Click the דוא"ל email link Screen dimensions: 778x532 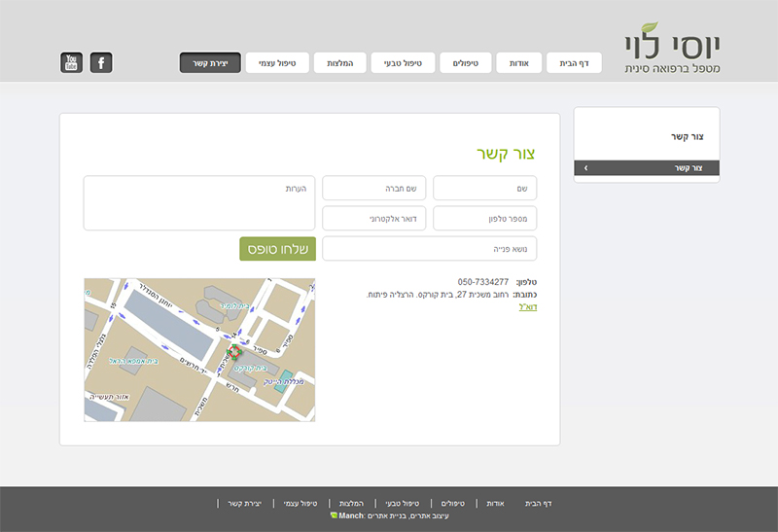[x=528, y=306]
